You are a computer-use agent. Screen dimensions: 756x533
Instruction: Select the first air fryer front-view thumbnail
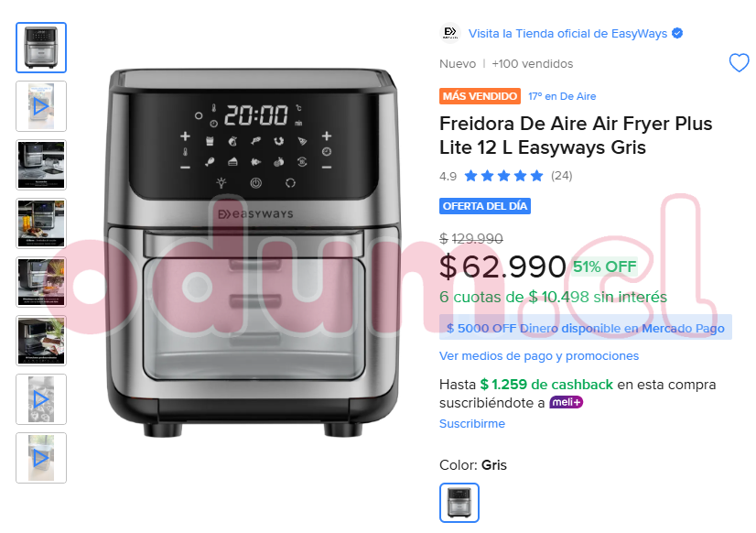41,48
